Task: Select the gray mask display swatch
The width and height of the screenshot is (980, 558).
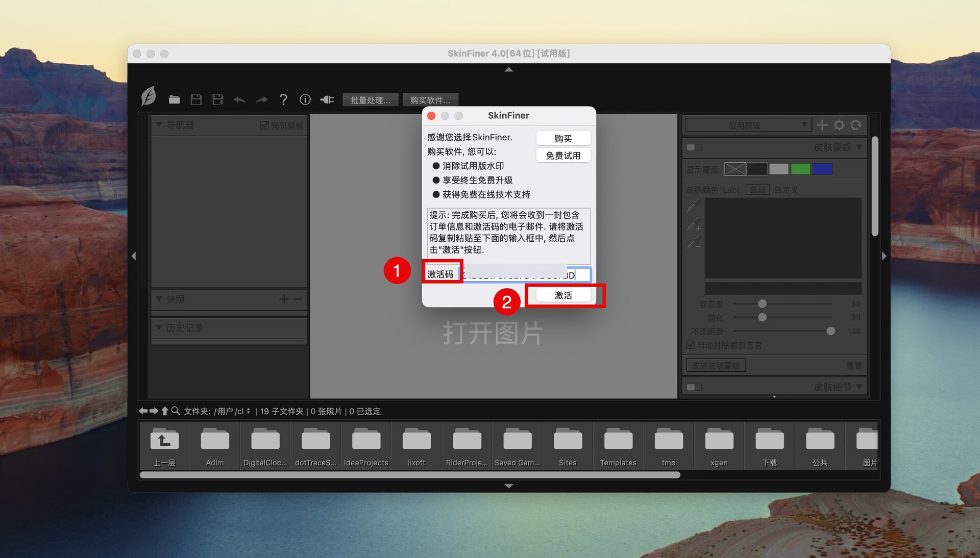Action: (779, 169)
